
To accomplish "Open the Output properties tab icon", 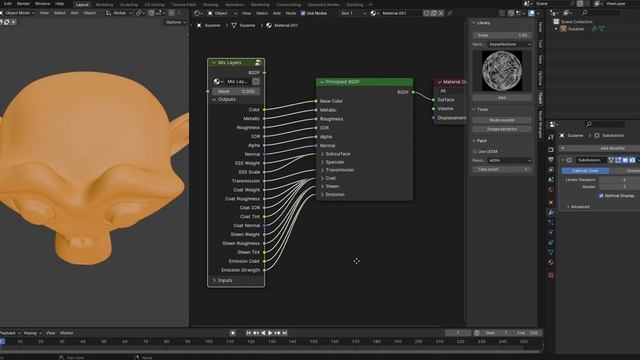I will tap(551, 160).
